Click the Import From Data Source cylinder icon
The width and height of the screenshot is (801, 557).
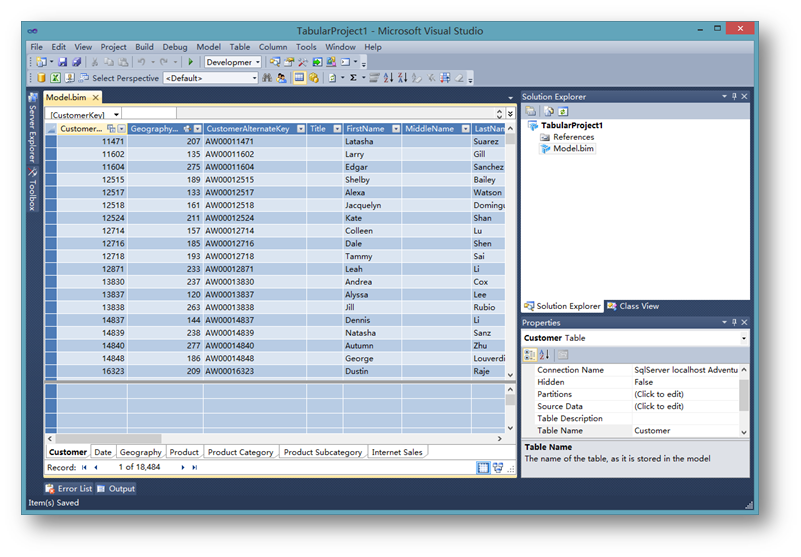coord(41,78)
